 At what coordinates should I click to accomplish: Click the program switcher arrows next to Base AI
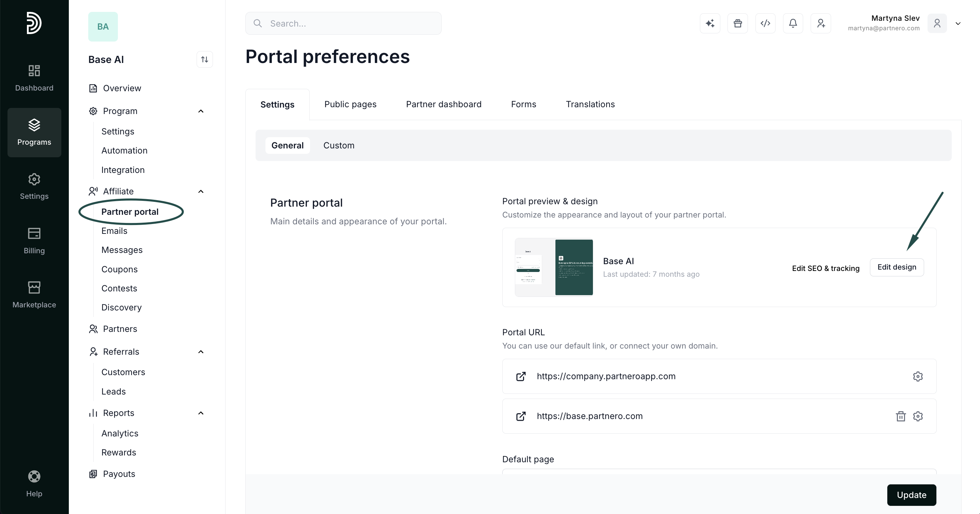coord(205,59)
